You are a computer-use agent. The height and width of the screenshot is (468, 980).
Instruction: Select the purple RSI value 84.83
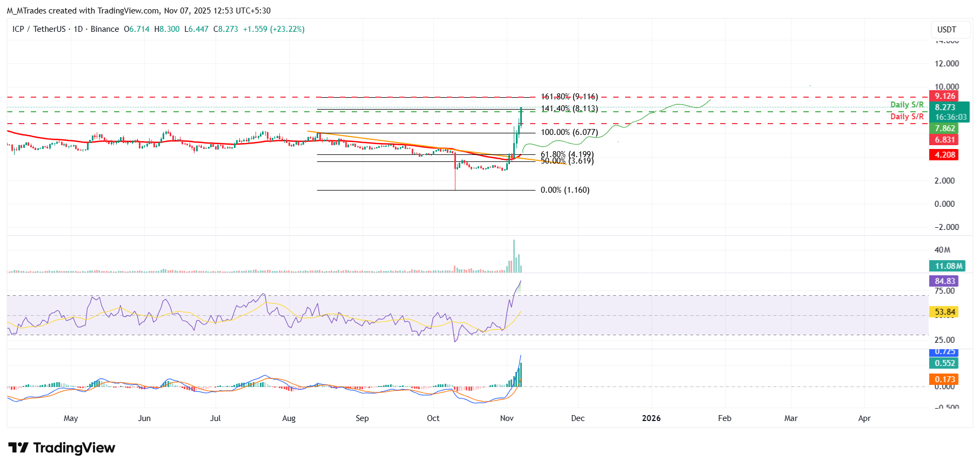(x=944, y=281)
